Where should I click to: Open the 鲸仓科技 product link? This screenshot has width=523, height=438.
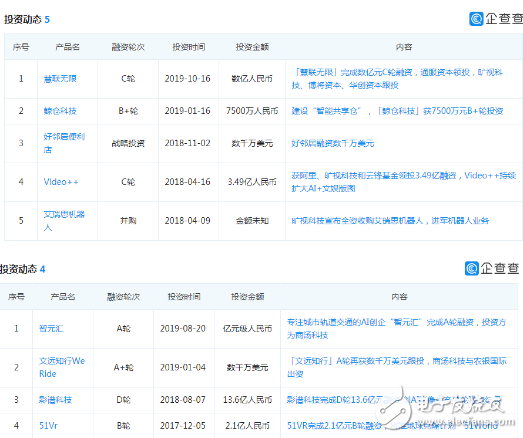coord(60,111)
